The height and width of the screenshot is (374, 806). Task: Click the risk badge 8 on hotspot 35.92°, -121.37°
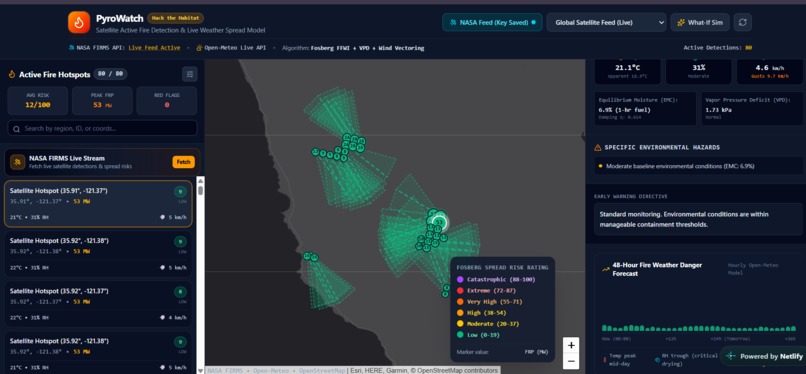(x=180, y=292)
